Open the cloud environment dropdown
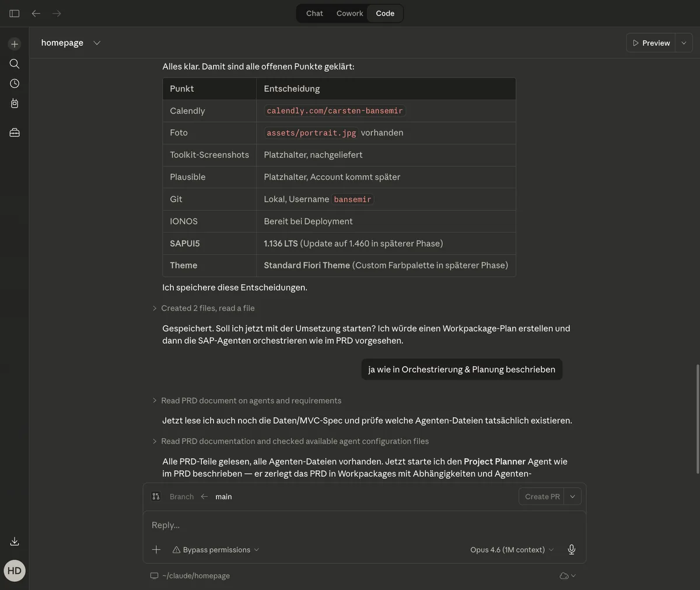This screenshot has height=590, width=700. 568,576
